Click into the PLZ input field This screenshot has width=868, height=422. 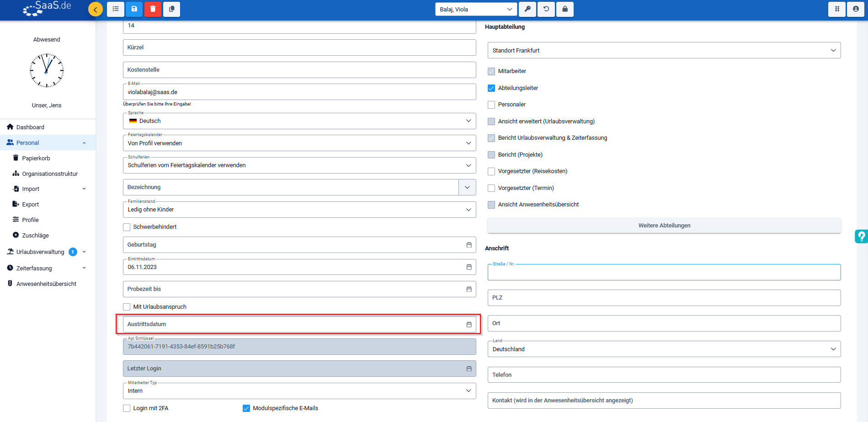tap(664, 298)
